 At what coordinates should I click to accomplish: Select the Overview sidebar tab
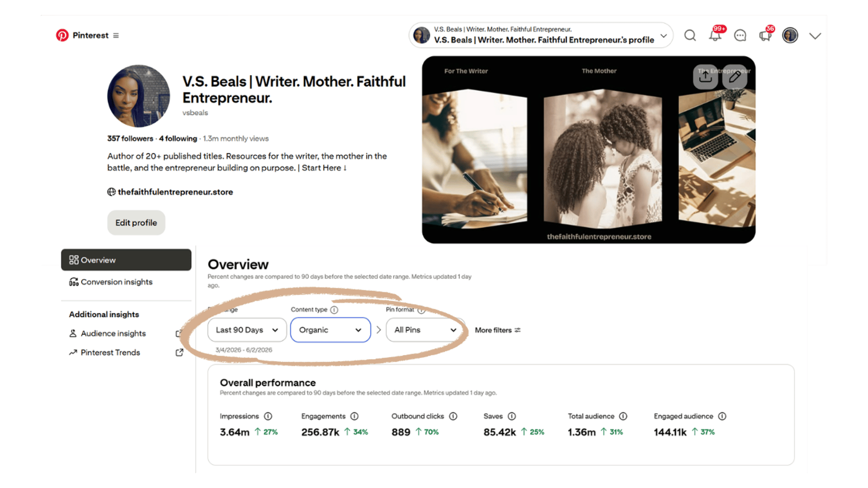126,260
